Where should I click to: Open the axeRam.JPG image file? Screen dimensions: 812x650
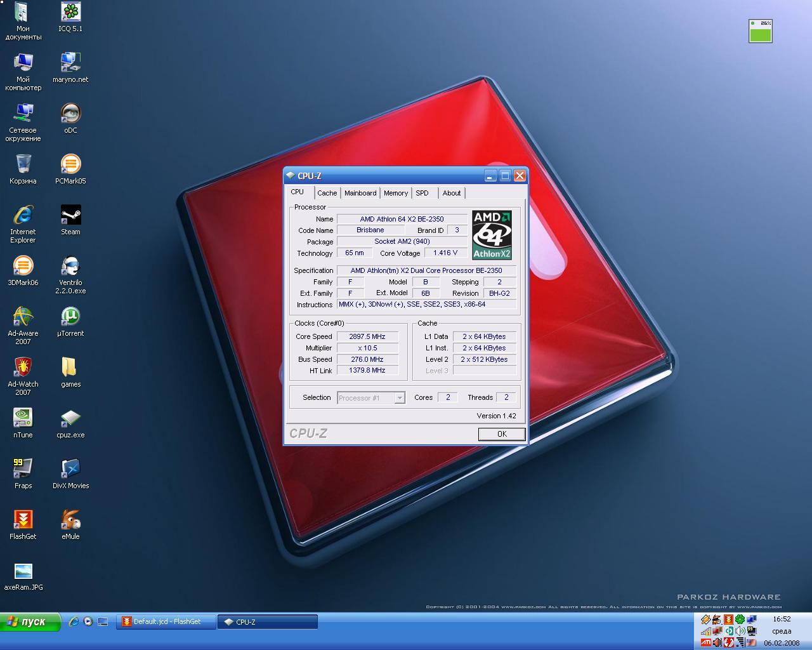(23, 576)
